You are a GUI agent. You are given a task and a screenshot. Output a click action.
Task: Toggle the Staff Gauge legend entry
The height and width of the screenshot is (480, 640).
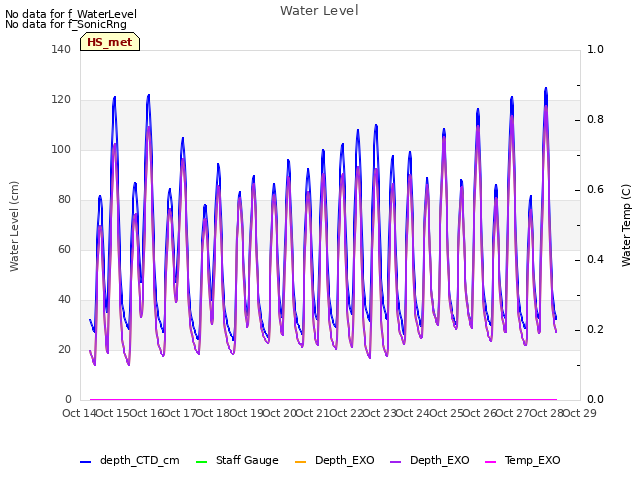[x=237, y=460]
